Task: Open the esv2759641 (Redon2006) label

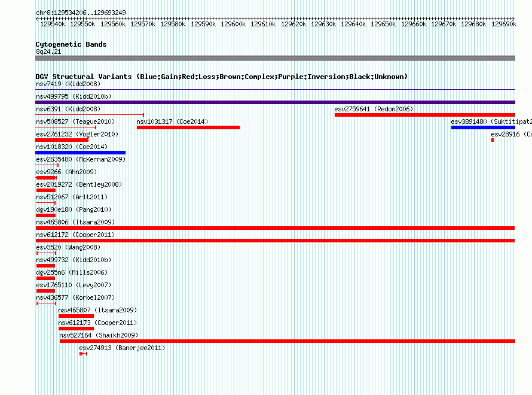Action: tap(374, 109)
